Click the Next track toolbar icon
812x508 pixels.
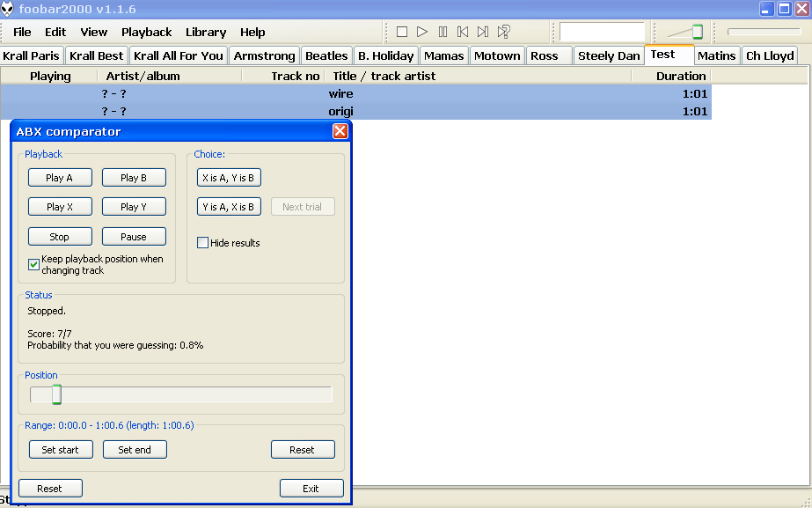coord(483,33)
